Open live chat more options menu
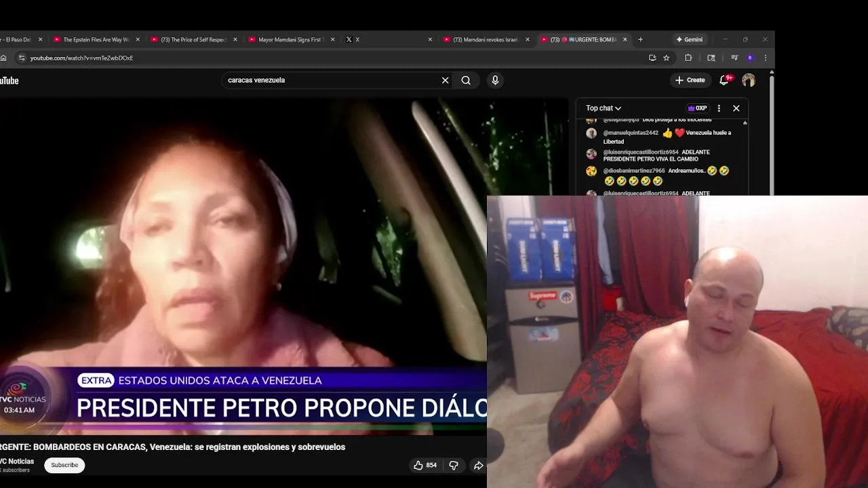The width and height of the screenshot is (868, 488). click(719, 108)
